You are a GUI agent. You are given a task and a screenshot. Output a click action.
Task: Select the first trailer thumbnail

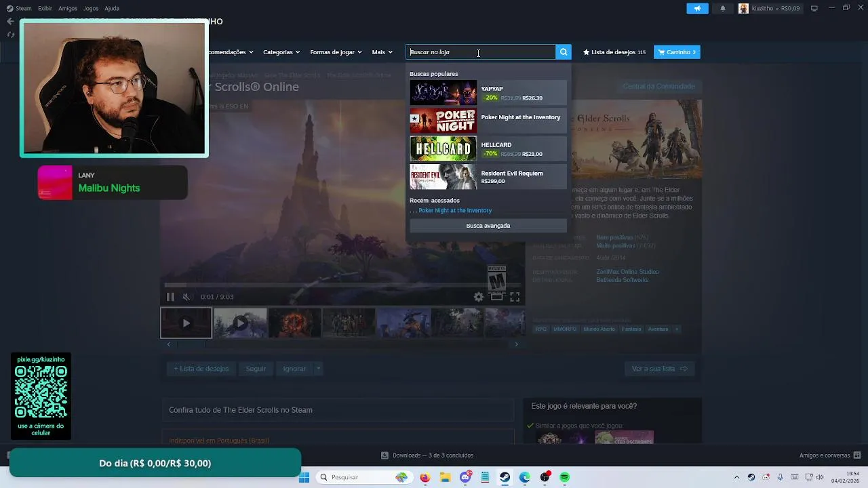(186, 323)
